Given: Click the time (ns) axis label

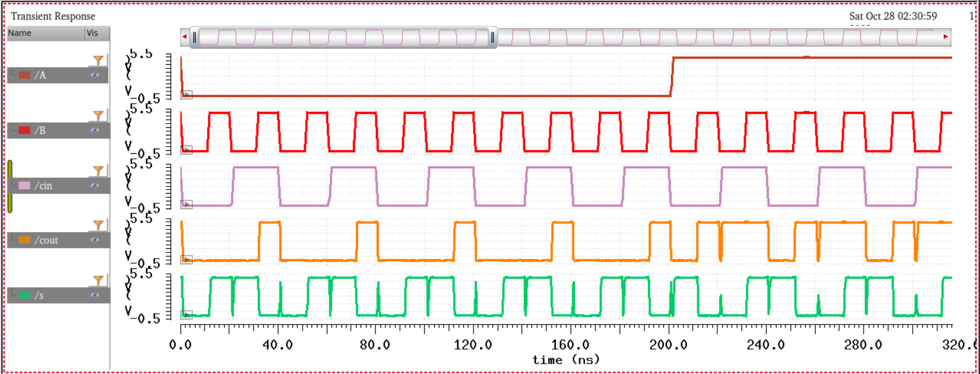Looking at the screenshot, I should 566,360.
